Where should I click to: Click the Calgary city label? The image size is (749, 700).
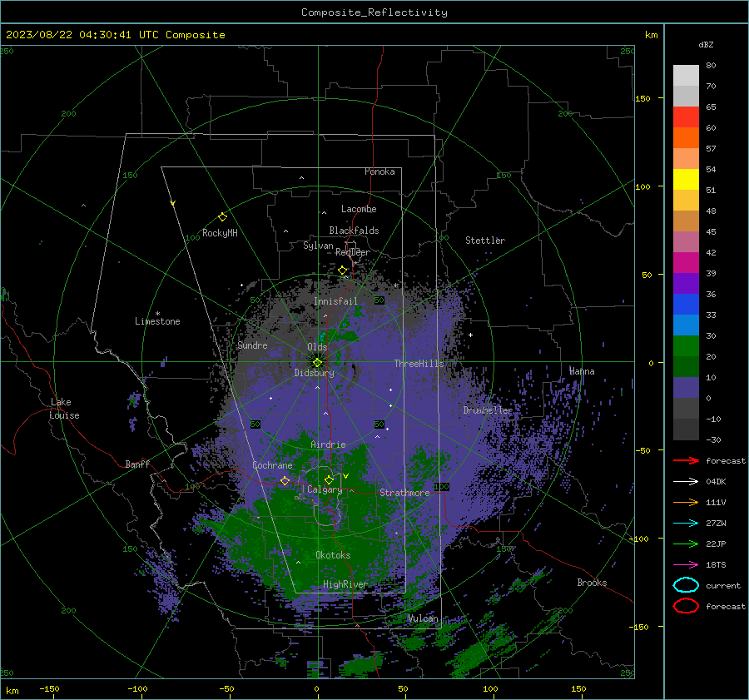pos(325,489)
